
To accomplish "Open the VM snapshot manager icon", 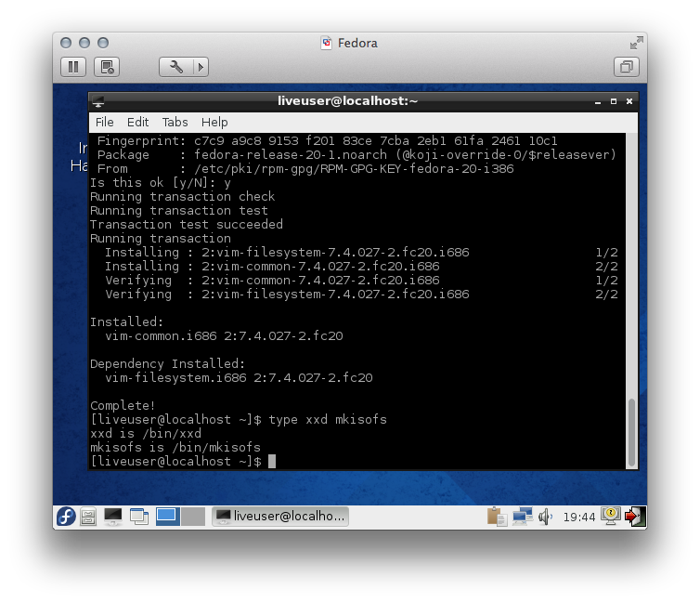I will [x=107, y=67].
